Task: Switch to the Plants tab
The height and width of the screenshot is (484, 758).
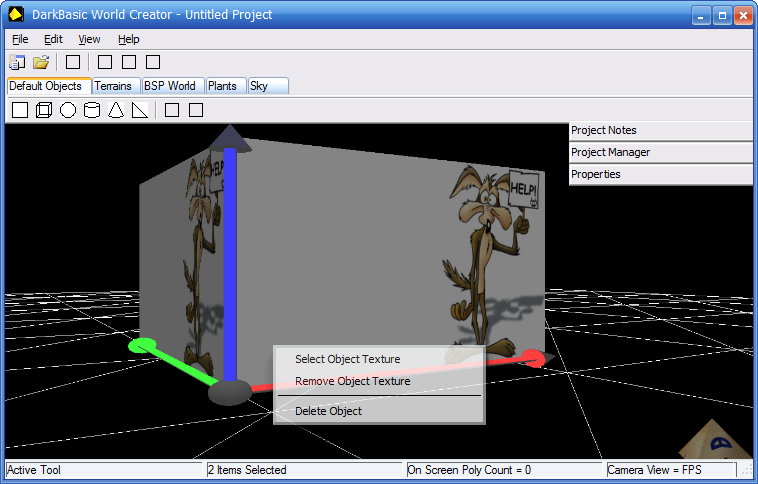Action: pyautogui.click(x=226, y=86)
